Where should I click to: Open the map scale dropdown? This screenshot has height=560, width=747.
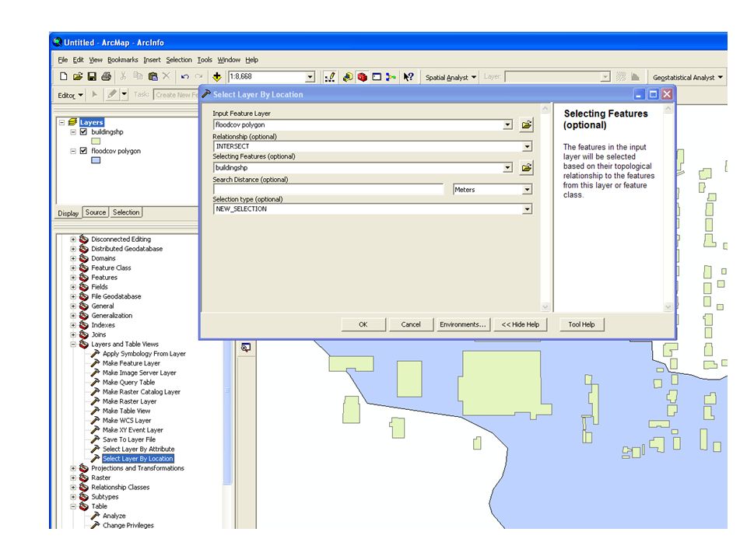[x=310, y=77]
